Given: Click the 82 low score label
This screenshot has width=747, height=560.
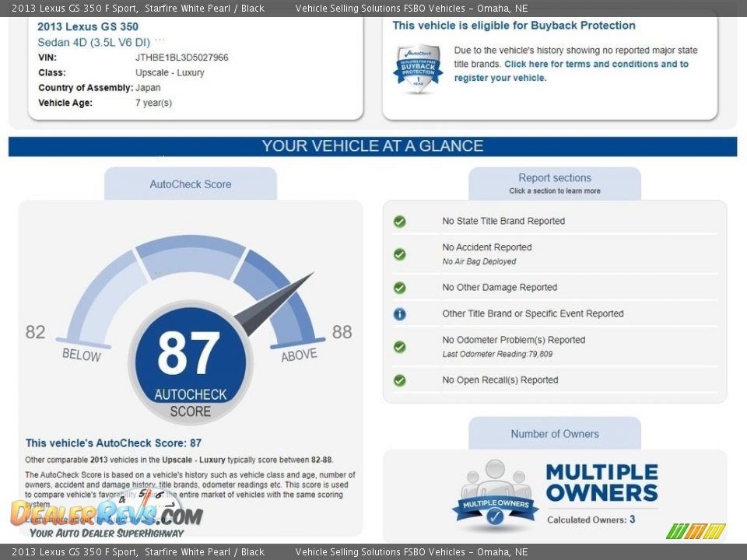Looking at the screenshot, I should point(35,332).
